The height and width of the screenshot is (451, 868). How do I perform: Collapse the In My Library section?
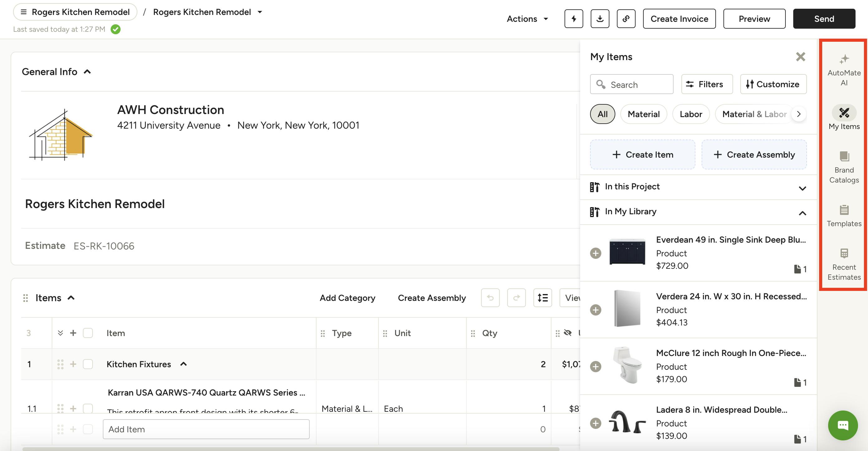(802, 213)
